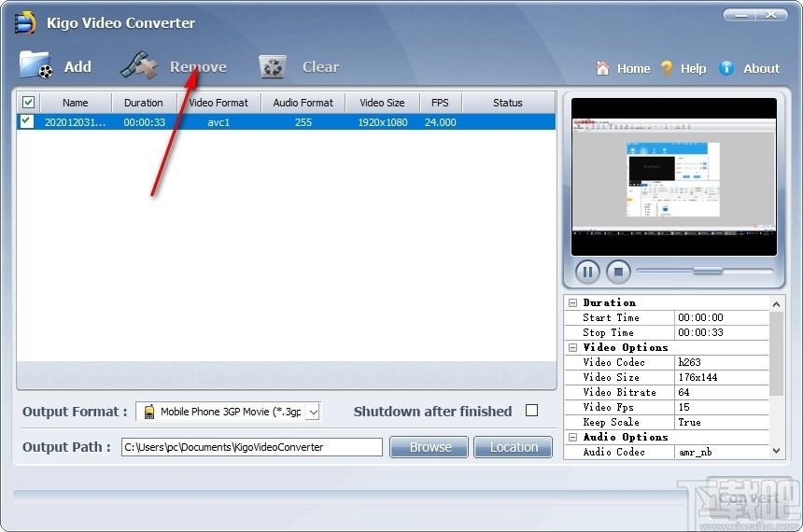Click the Add label
Viewport: 803px width, 532px height.
tap(77, 66)
